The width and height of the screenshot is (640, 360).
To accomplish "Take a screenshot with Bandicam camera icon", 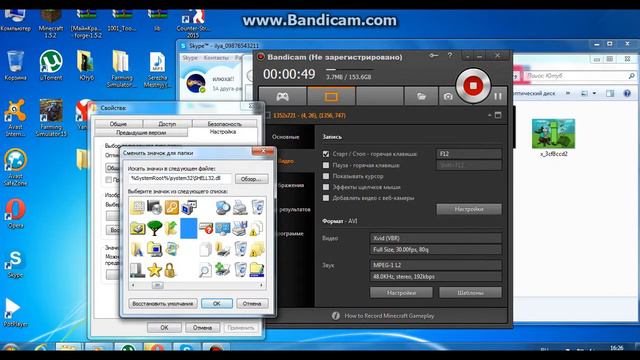I will coord(448,97).
